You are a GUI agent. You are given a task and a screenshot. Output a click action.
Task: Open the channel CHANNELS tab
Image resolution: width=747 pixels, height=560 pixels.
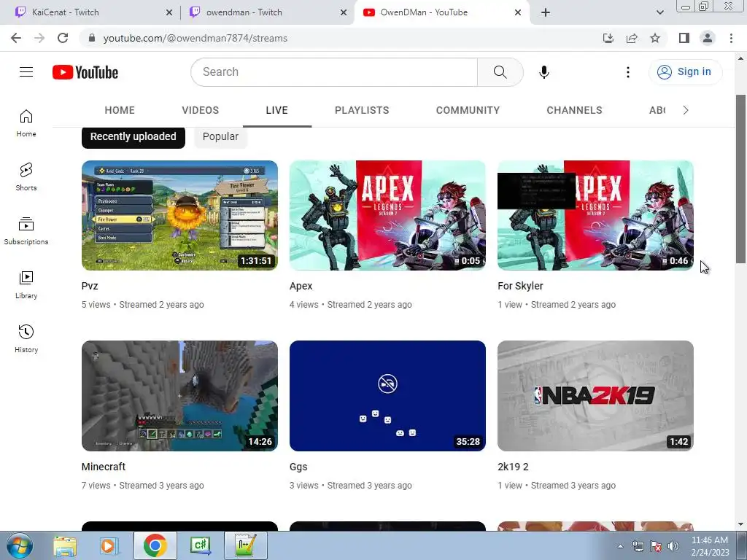(x=574, y=111)
